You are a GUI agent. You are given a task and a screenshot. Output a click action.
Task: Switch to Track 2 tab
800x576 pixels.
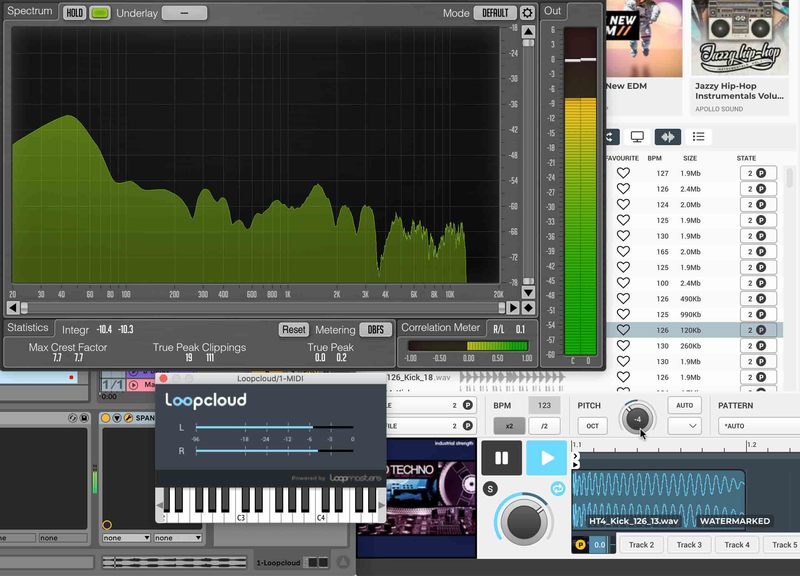tap(641, 545)
